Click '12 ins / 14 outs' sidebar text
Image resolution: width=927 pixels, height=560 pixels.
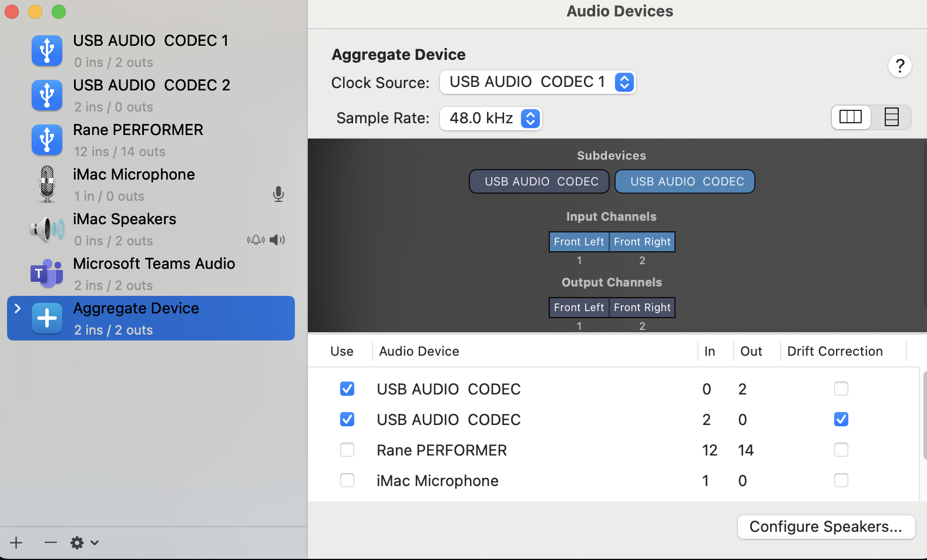coord(120,151)
